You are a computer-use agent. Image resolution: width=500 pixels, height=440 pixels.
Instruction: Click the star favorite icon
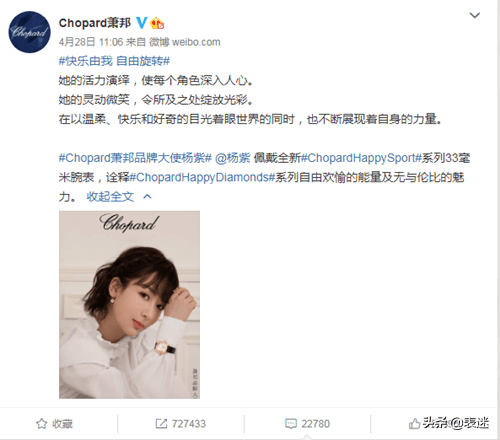coord(41,424)
